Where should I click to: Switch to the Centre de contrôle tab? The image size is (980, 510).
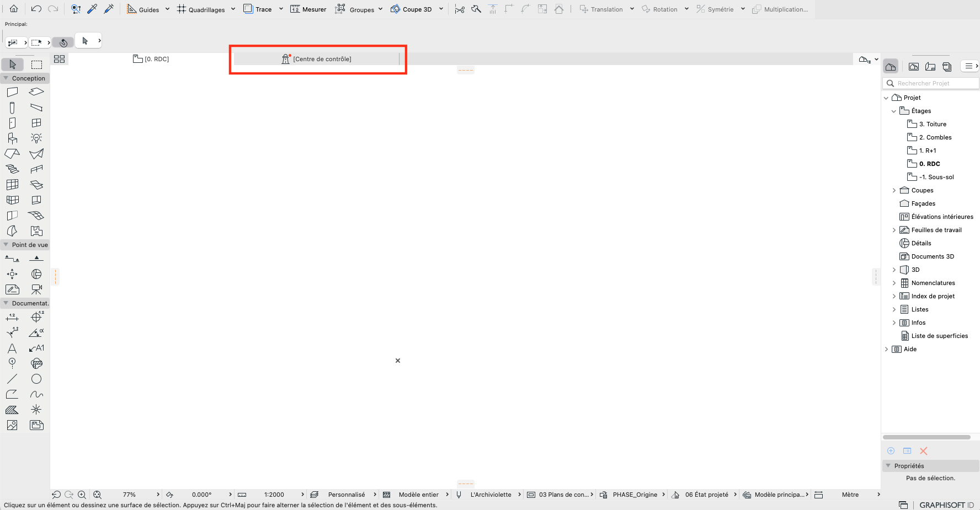317,59
